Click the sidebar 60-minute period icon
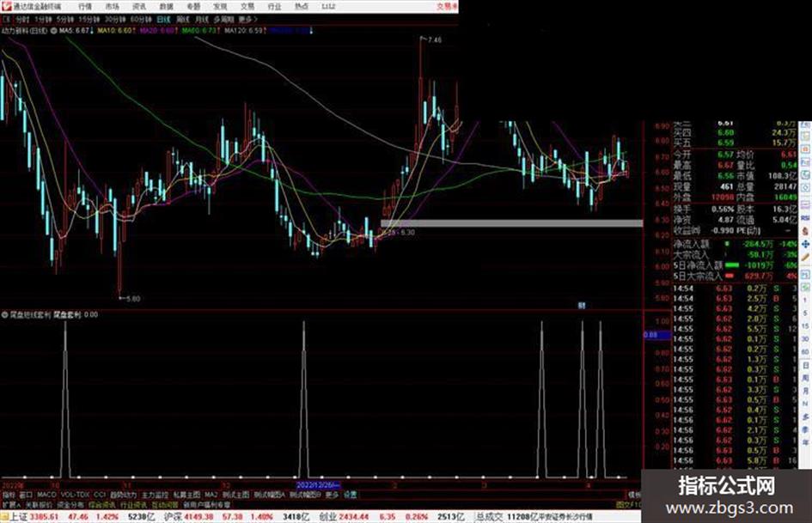 [x=805, y=351]
